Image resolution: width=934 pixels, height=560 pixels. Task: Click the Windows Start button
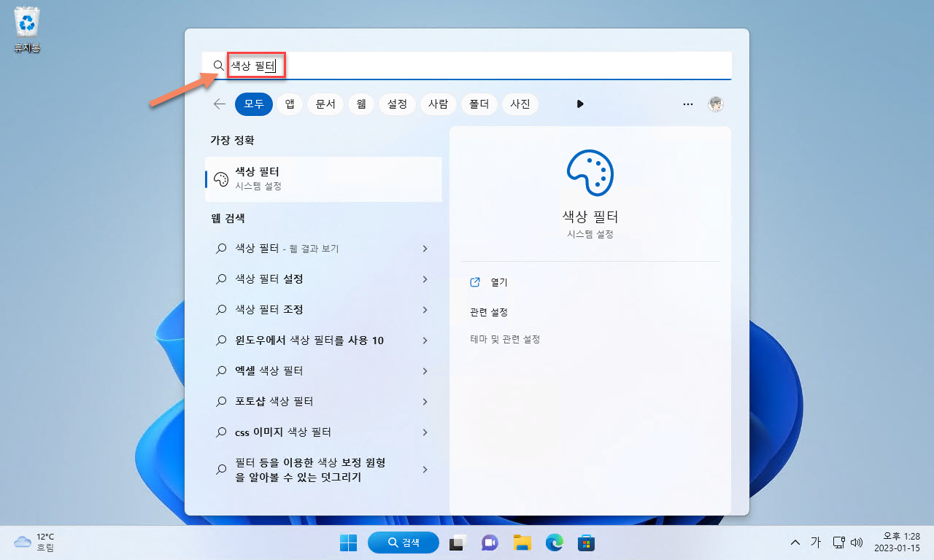tap(348, 542)
